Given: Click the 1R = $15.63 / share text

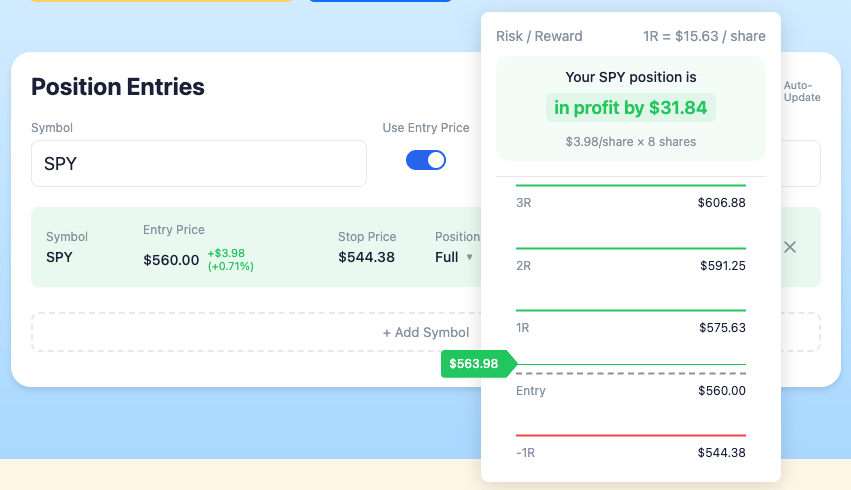Looking at the screenshot, I should [x=704, y=36].
